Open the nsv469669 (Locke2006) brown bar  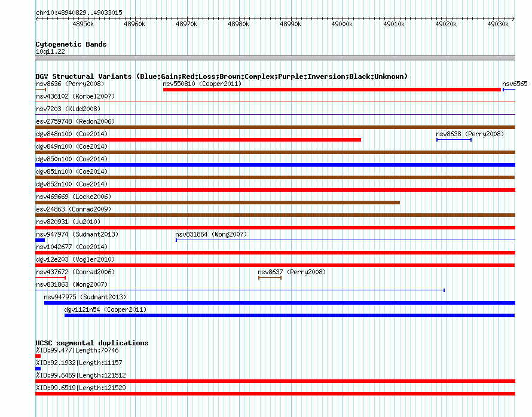[x=218, y=203]
